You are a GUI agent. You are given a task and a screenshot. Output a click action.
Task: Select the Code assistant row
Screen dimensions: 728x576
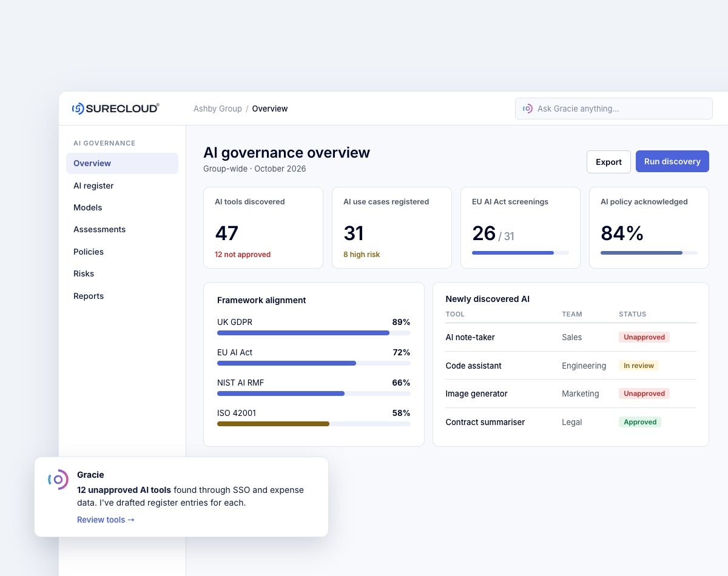pyautogui.click(x=571, y=366)
